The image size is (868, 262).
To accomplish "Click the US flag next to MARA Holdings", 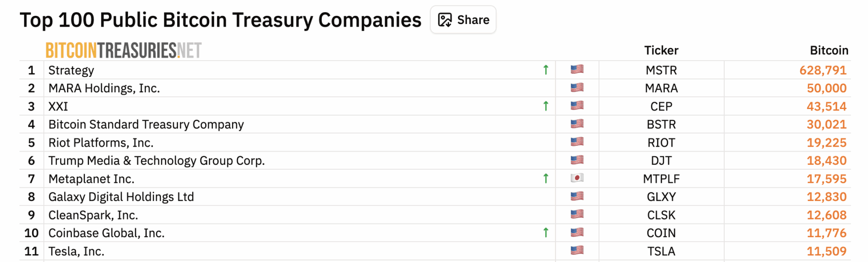I will point(577,87).
